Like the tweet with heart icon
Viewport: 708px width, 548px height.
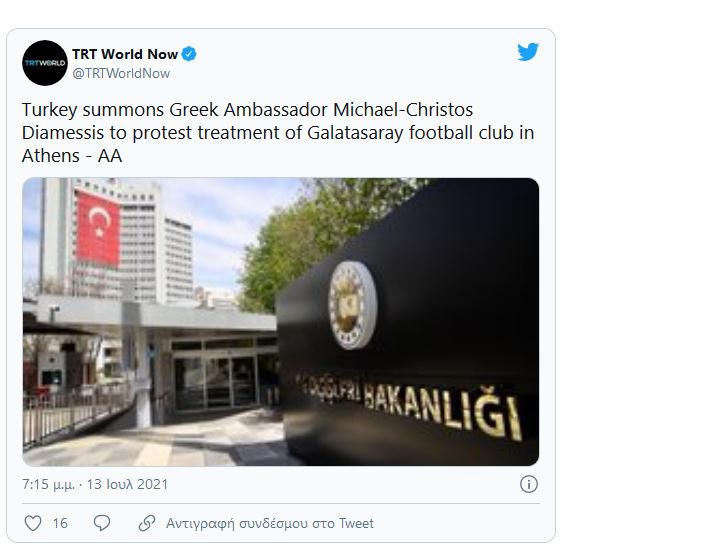tap(33, 523)
